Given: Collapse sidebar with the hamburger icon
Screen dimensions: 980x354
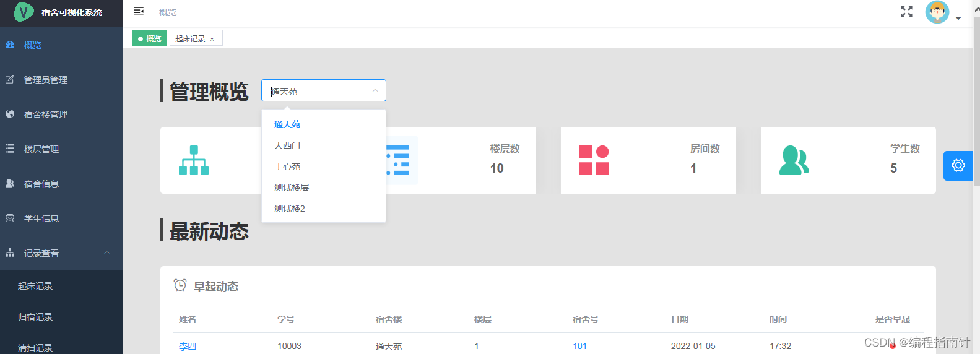Looking at the screenshot, I should 139,12.
